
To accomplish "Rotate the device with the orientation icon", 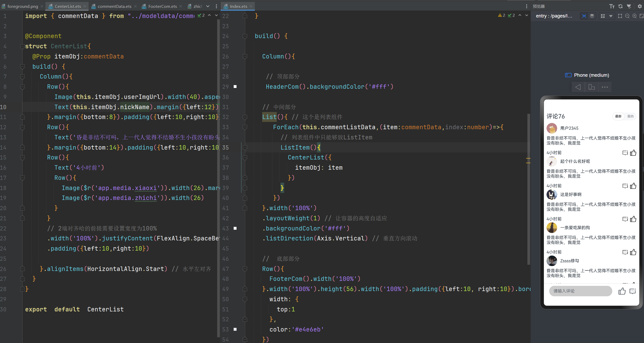I will click(591, 87).
